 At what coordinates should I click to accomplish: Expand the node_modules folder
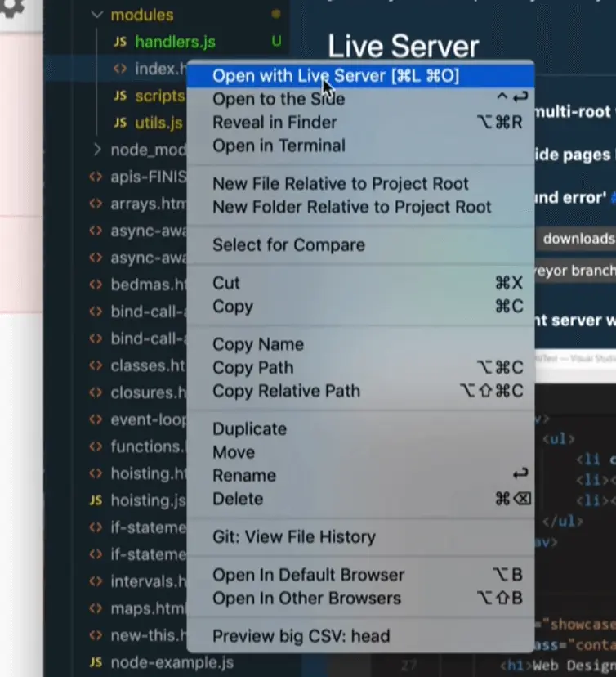point(98,149)
